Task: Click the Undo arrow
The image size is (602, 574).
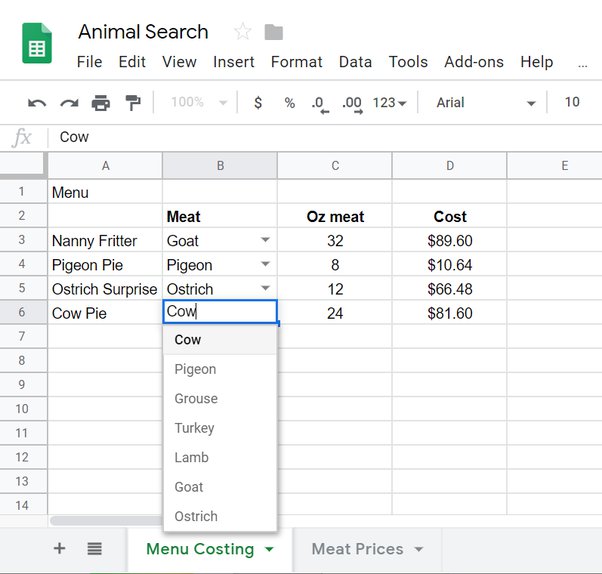Action: coord(37,103)
